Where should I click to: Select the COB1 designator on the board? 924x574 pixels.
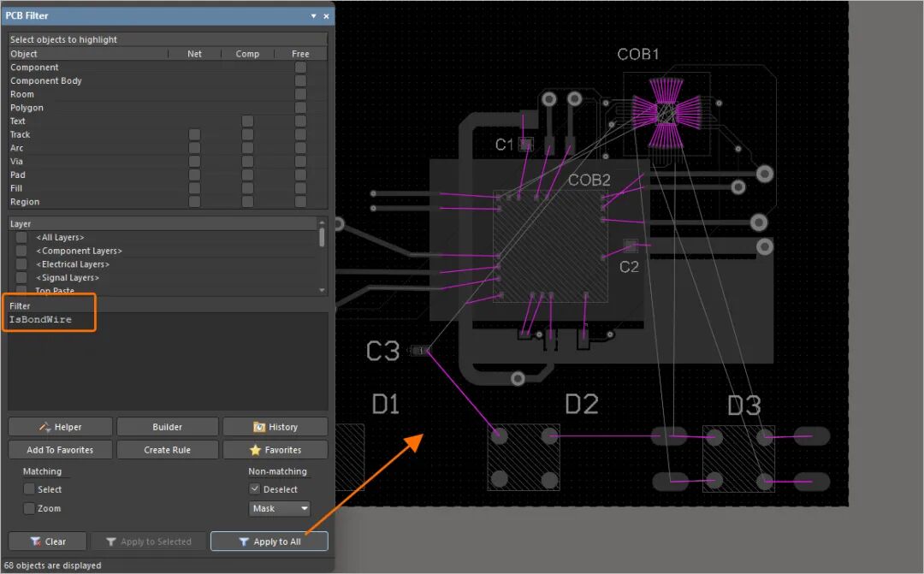pos(638,54)
